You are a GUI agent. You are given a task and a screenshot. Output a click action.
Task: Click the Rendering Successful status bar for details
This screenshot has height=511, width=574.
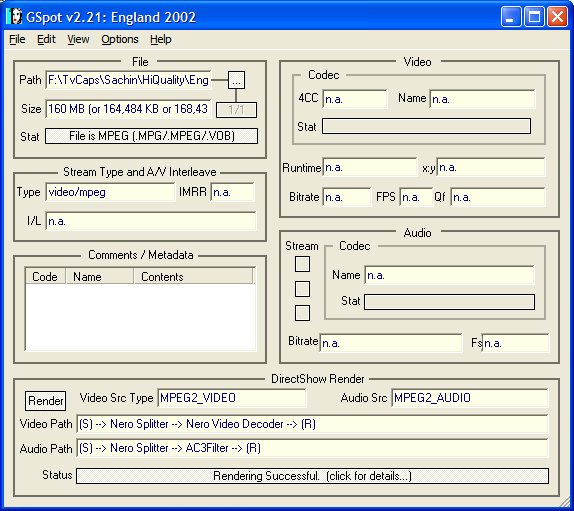[312, 476]
